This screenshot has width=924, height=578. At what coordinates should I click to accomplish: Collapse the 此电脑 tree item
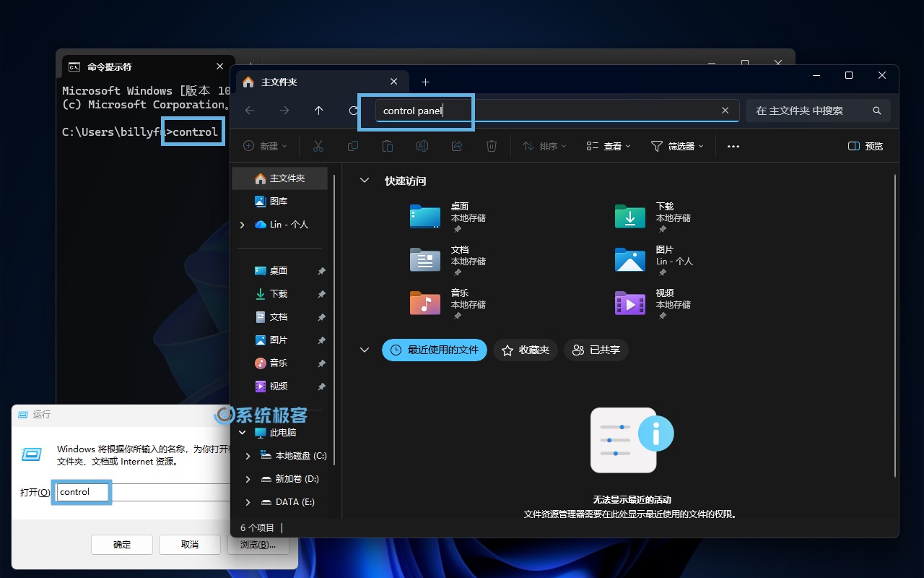click(x=243, y=432)
